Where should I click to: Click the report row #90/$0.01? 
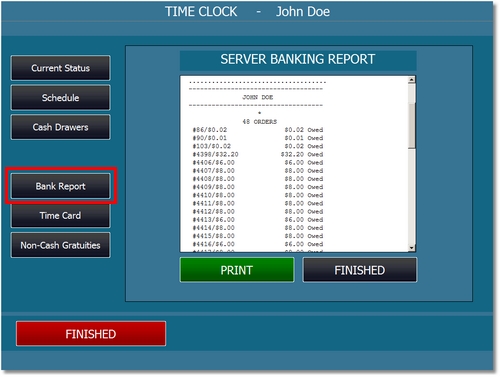coord(258,138)
